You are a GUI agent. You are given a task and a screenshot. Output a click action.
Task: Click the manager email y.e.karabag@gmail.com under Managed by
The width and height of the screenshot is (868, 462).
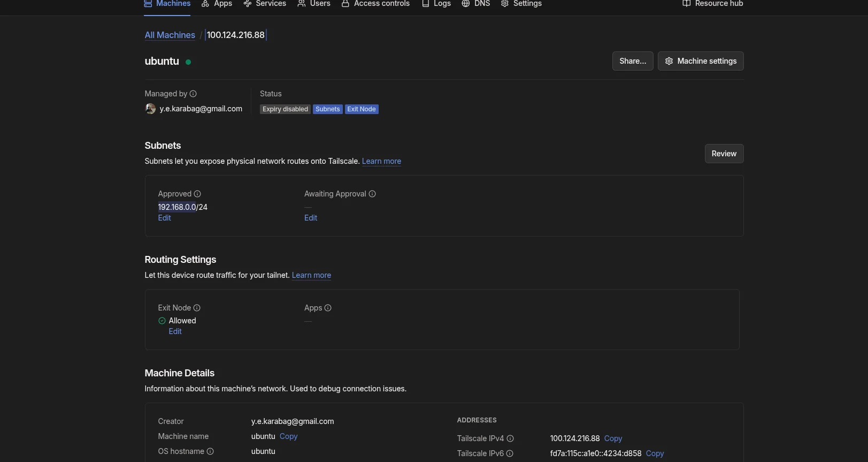[201, 109]
